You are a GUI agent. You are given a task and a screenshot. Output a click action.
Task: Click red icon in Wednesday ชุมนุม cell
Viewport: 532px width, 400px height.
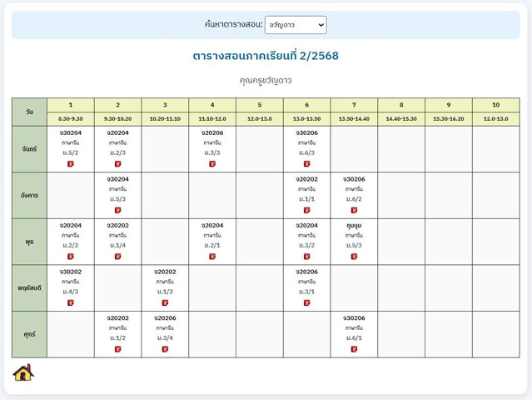[354, 257]
